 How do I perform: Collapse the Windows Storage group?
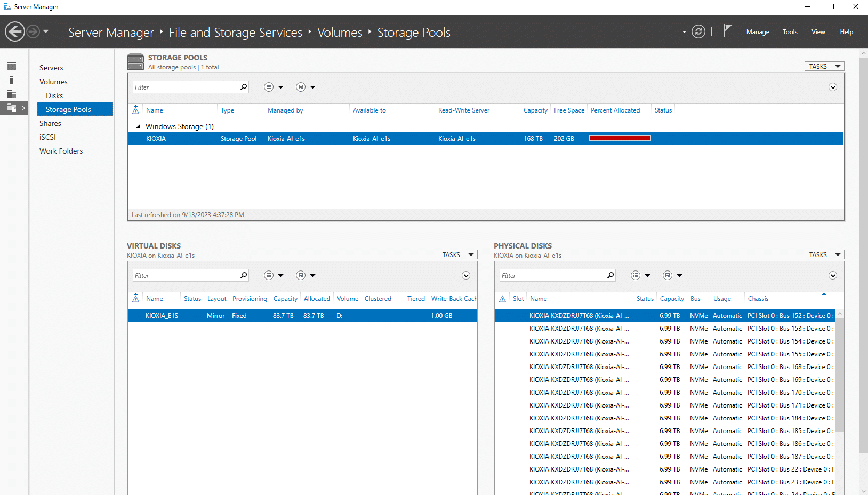click(x=138, y=126)
